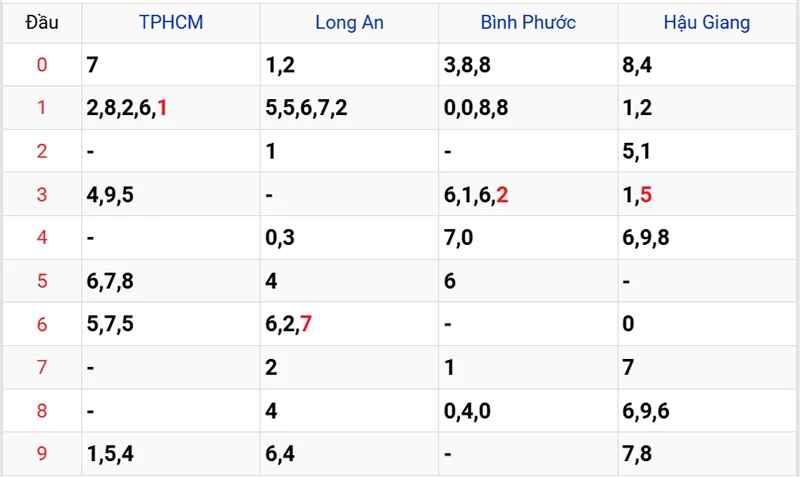Open the Long An column header link

pos(349,22)
